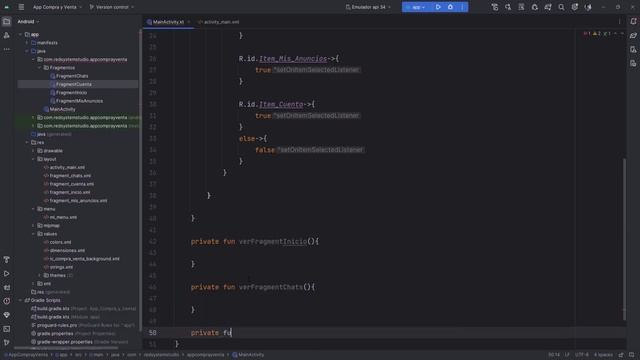640x360 pixels.
Task: Open the app run configuration dropdown
Action: (416, 7)
